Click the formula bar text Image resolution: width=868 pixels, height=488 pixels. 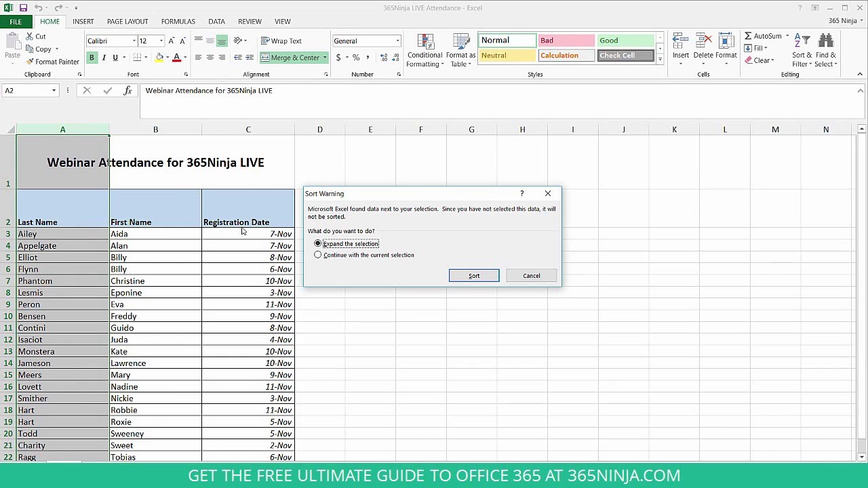[209, 90]
